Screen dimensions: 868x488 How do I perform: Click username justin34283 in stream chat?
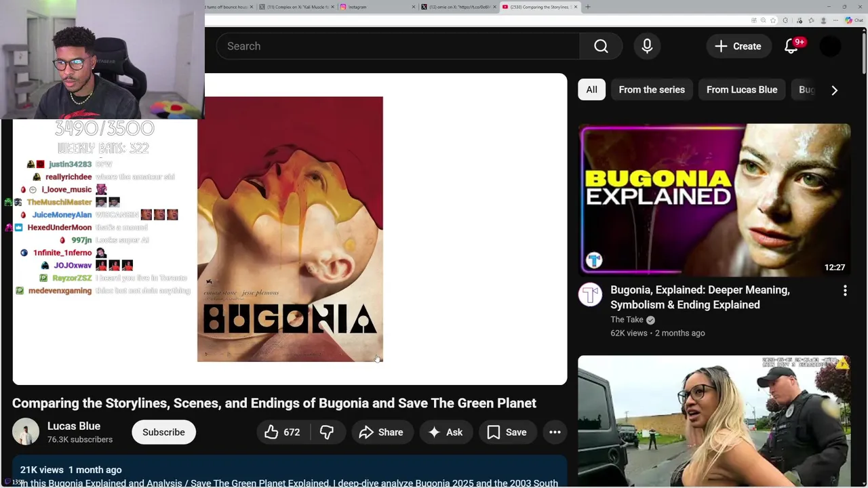click(x=70, y=164)
